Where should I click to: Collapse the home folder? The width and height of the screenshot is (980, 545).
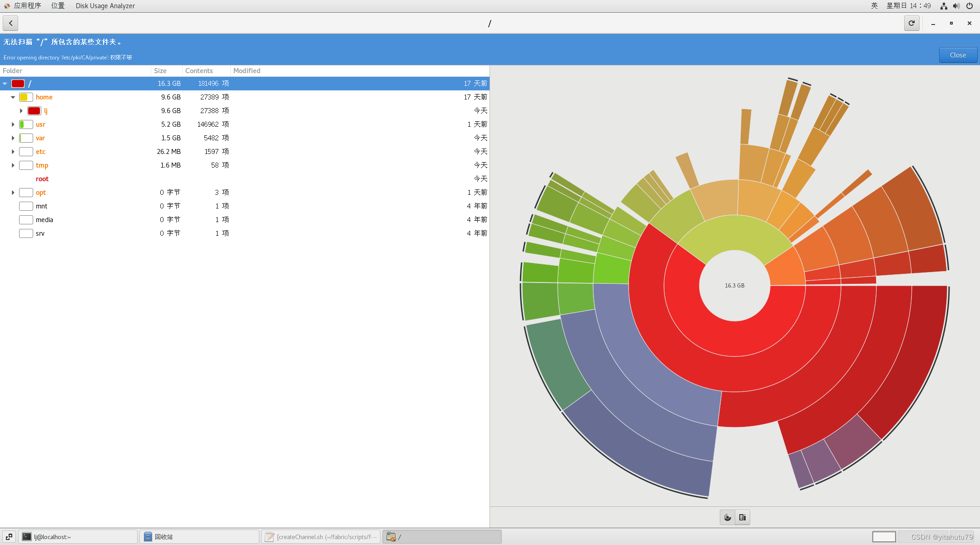(x=13, y=97)
